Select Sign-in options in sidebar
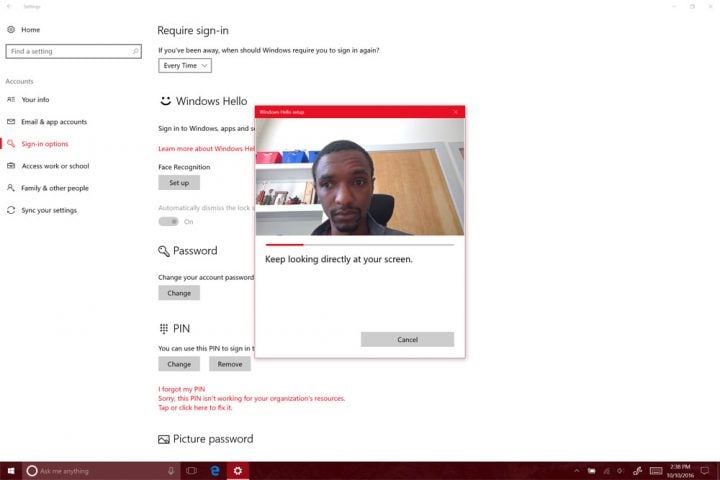Image resolution: width=720 pixels, height=480 pixels. [45, 144]
